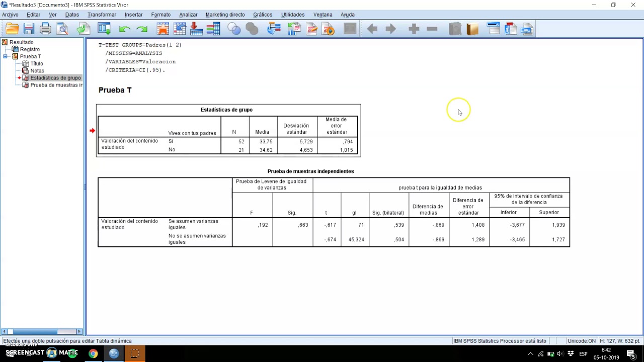Click the Export output icon
This screenshot has width=644, height=362.
83,29
